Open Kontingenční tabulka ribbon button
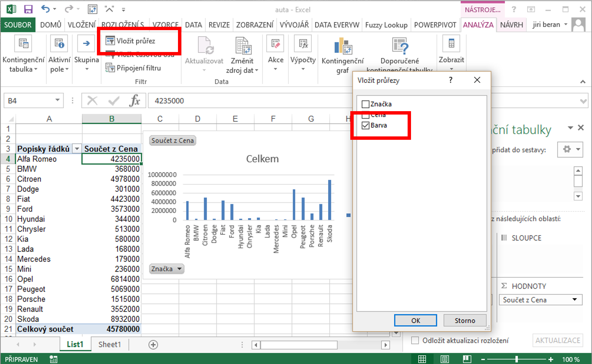The width and height of the screenshot is (592, 364). click(23, 54)
